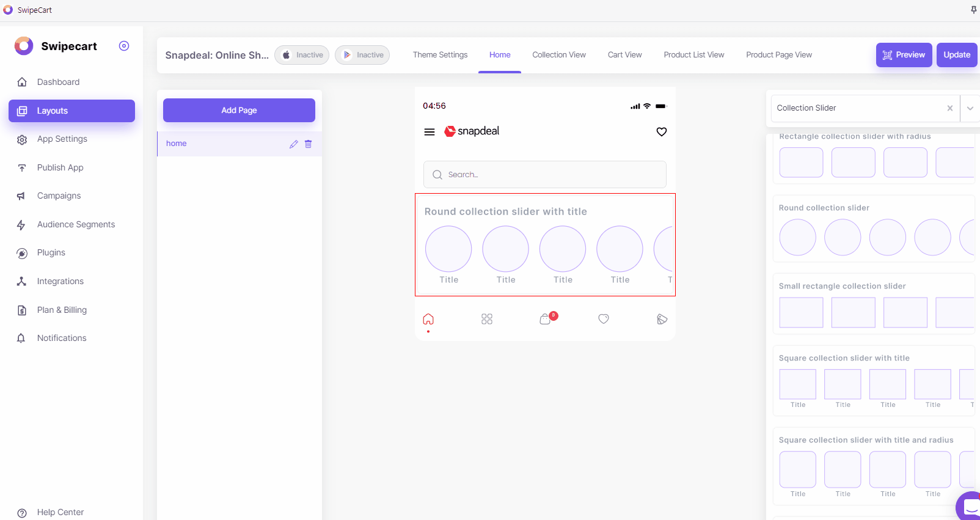
Task: Toggle the Apple platform Inactive status
Action: 302,55
